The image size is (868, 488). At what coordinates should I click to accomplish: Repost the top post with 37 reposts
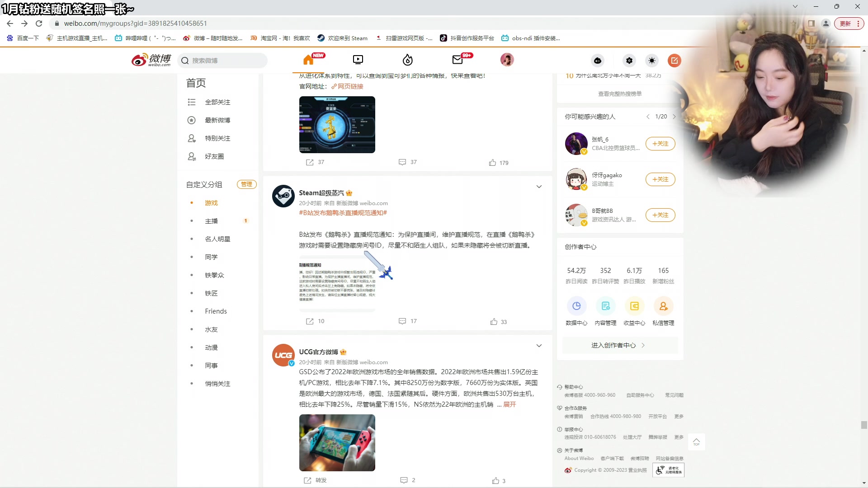point(315,162)
